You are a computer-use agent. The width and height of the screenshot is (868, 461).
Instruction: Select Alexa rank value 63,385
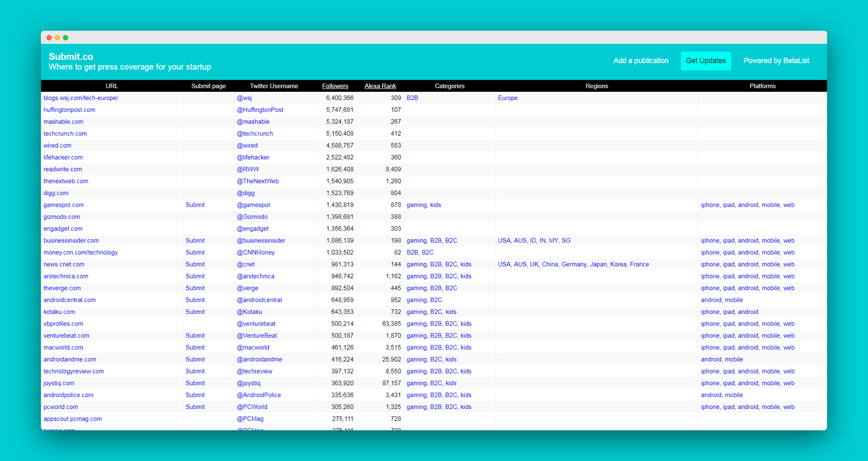point(392,324)
